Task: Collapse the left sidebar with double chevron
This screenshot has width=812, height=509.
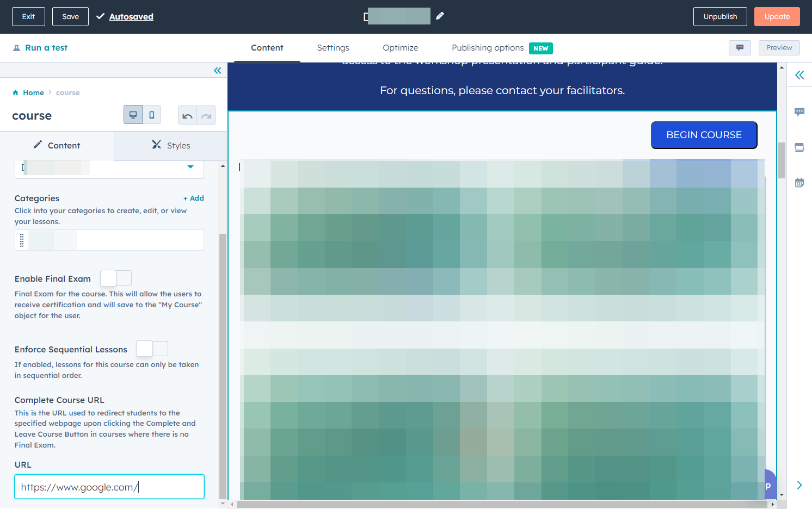Action: click(218, 71)
